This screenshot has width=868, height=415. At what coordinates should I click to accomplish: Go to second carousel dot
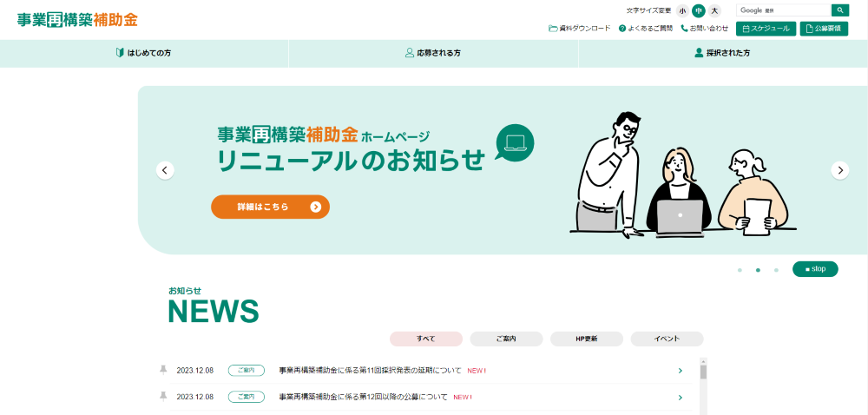pyautogui.click(x=758, y=270)
